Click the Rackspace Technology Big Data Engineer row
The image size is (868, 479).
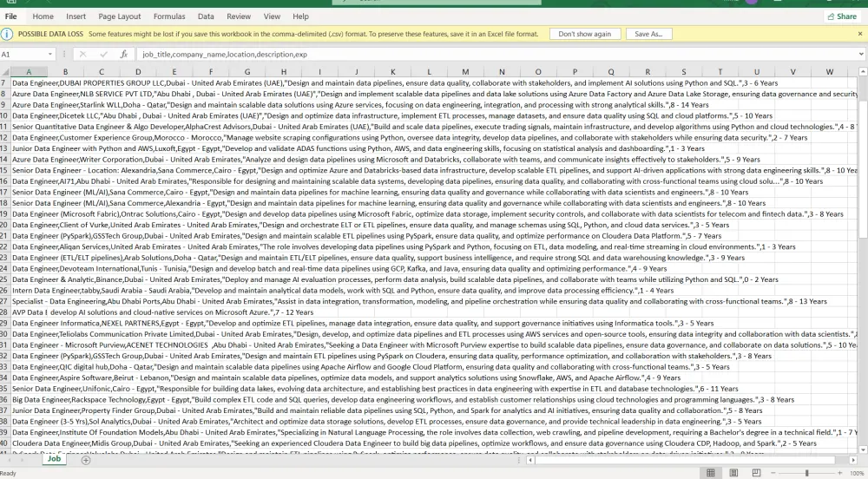[403, 400]
